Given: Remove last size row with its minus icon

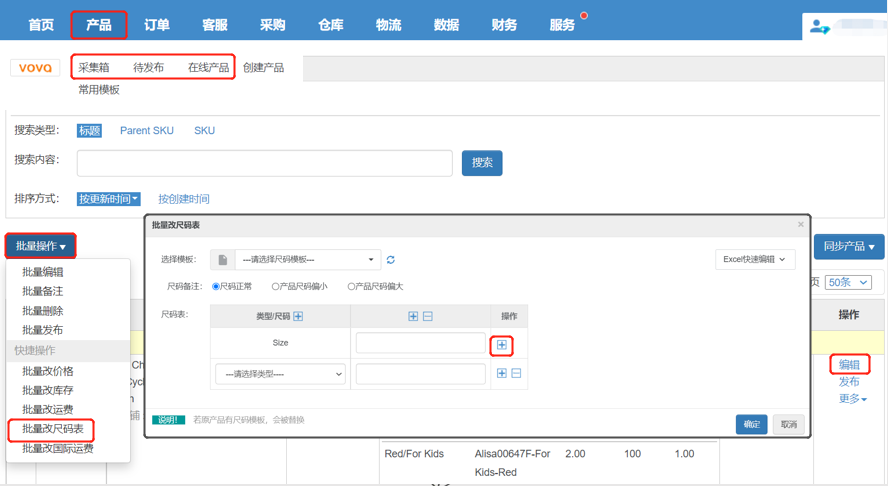Looking at the screenshot, I should 516,373.
